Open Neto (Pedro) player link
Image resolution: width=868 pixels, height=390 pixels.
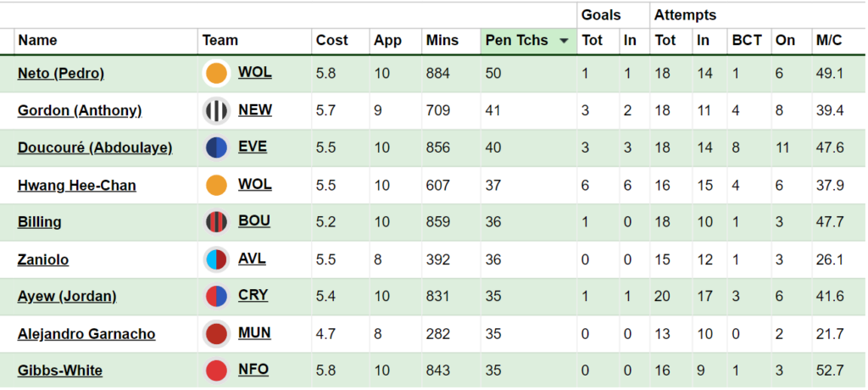61,73
